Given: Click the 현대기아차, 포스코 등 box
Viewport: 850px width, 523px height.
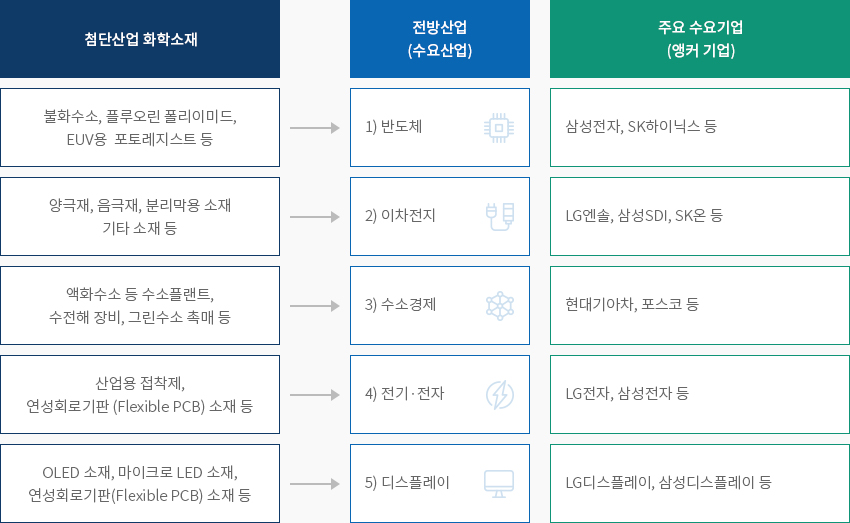Looking at the screenshot, I should pos(700,305).
